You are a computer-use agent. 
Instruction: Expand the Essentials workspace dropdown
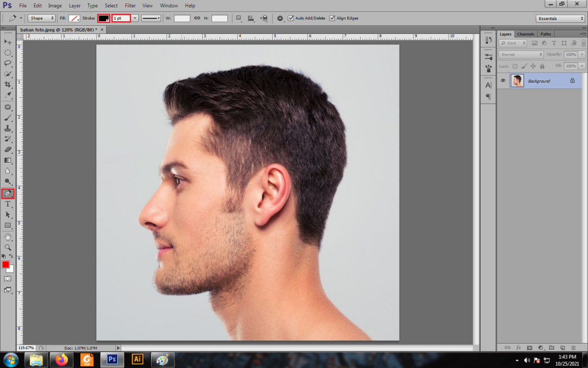[560, 18]
